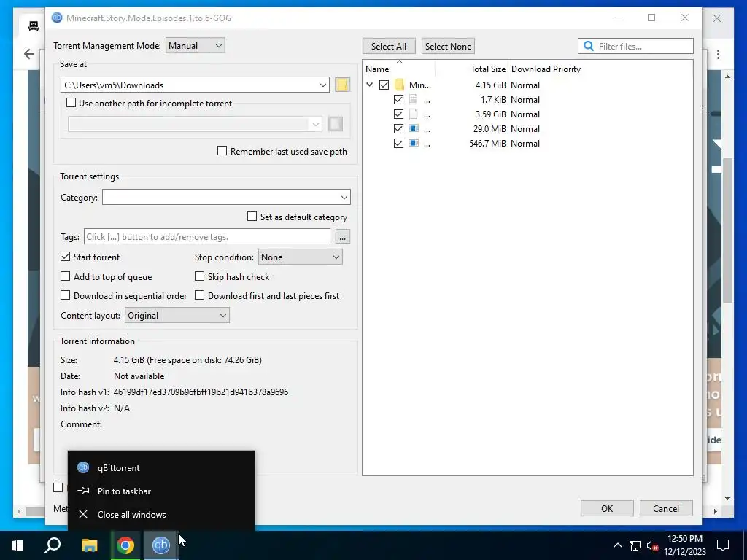This screenshot has height=560, width=747.
Task: Click the qBittorrent icon in the dialog title bar
Action: [x=57, y=17]
